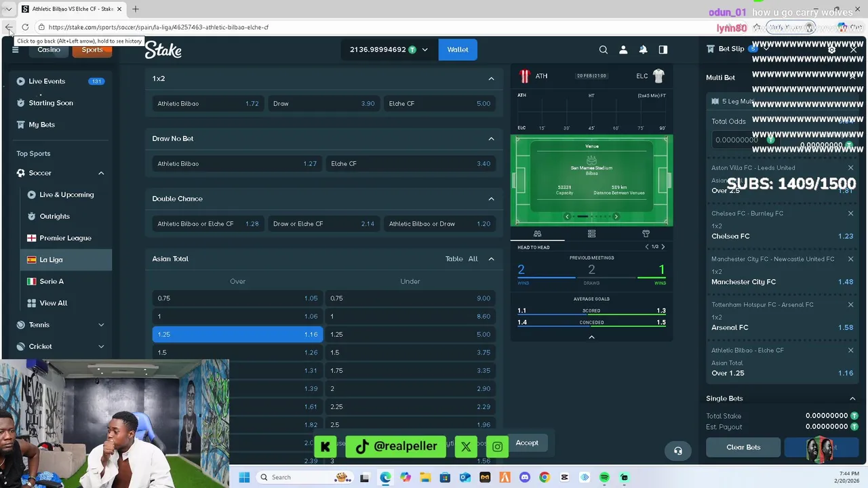Viewport: 868px width, 488px height.
Task: Remove Aston Villa - Leeds United bet
Action: (850, 168)
